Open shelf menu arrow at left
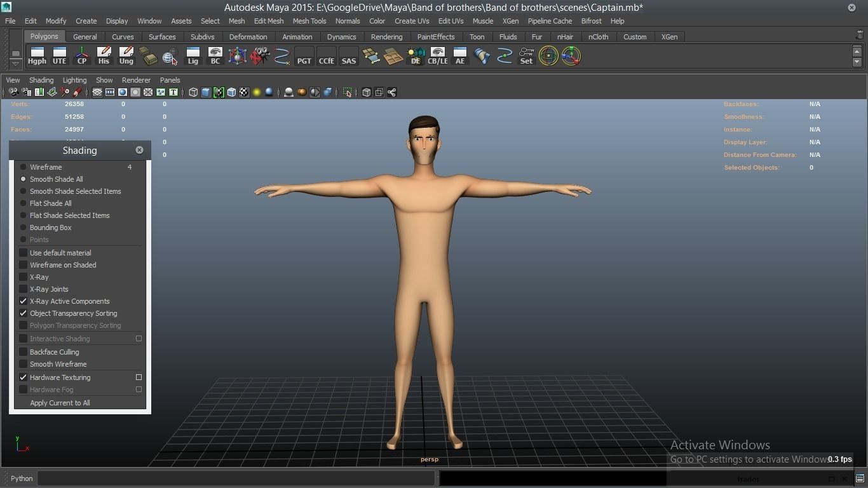This screenshot has height=488, width=868. [x=16, y=64]
